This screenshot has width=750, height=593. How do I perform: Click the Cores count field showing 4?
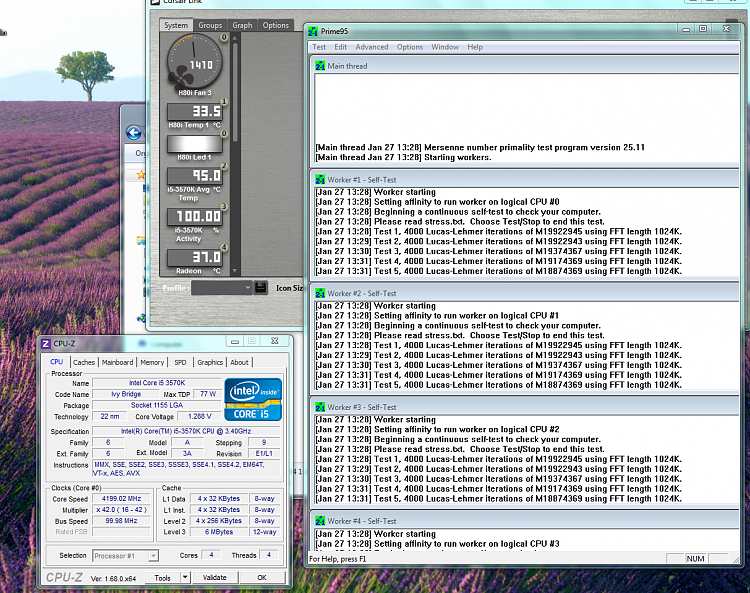click(x=211, y=555)
